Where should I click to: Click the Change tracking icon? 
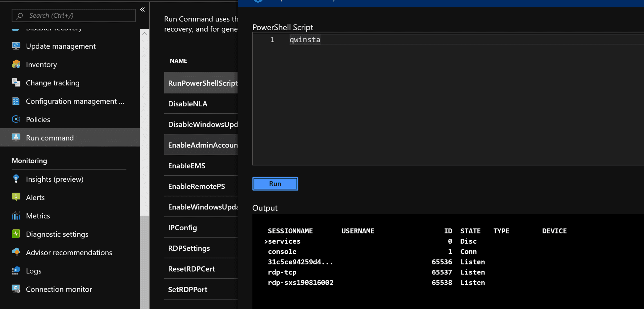coord(16,83)
